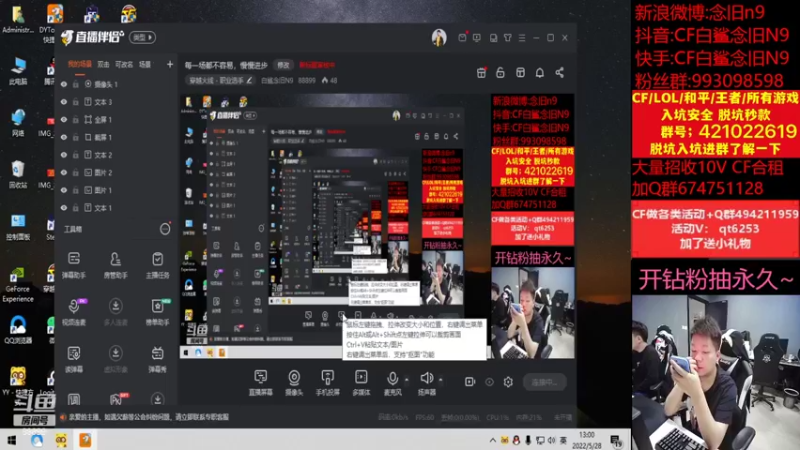Click the share icon above preview
This screenshot has height=450, width=800.
pyautogui.click(x=560, y=72)
